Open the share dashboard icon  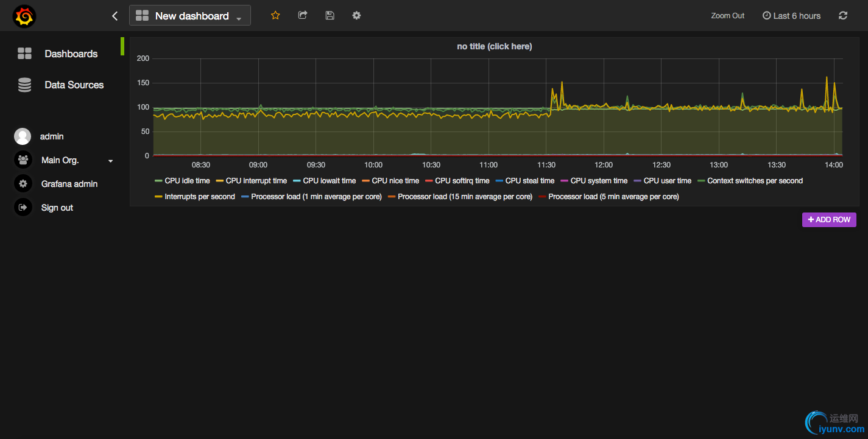point(303,15)
